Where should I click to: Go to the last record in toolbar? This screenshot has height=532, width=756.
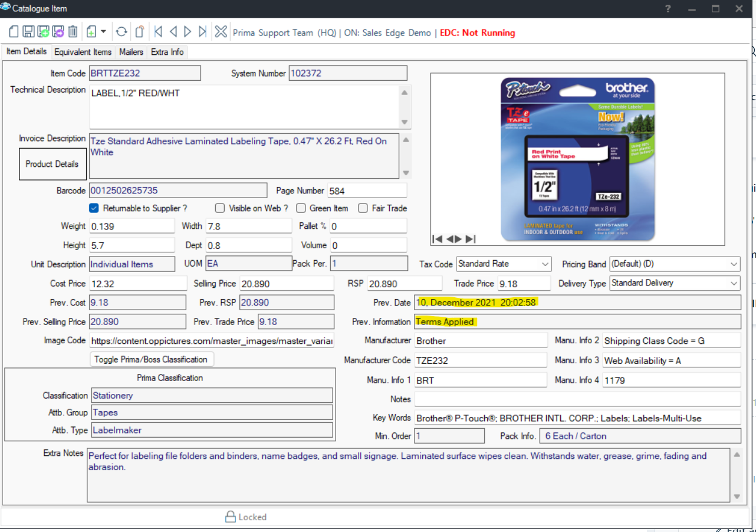pyautogui.click(x=202, y=32)
